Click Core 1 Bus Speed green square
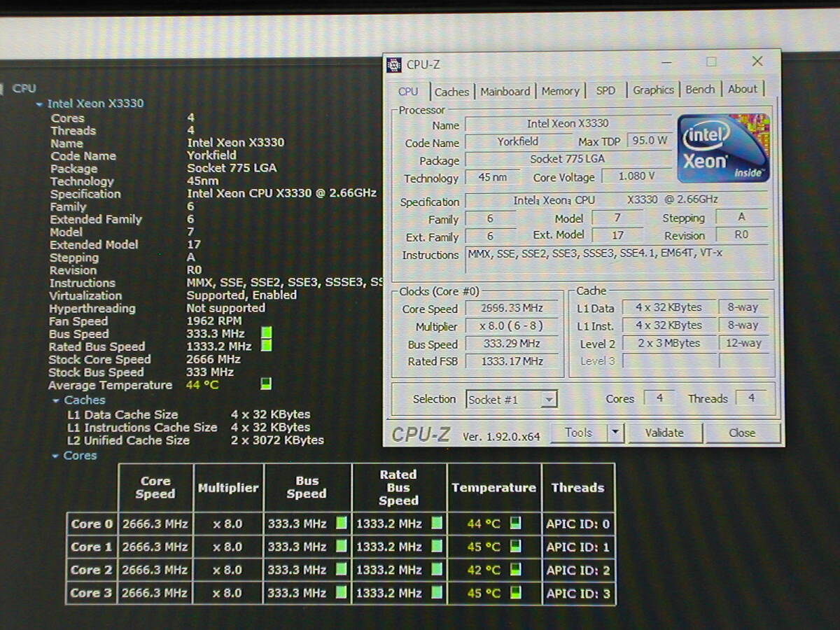 click(x=341, y=546)
